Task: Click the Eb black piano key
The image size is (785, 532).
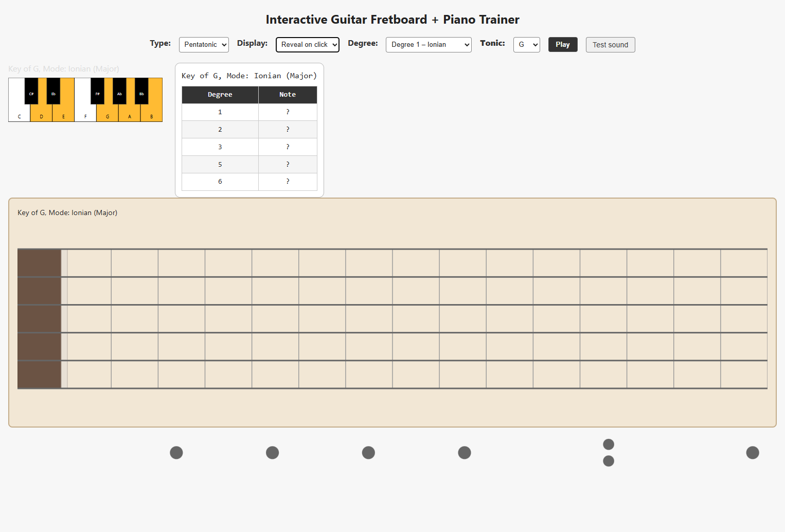Action: pyautogui.click(x=53, y=91)
